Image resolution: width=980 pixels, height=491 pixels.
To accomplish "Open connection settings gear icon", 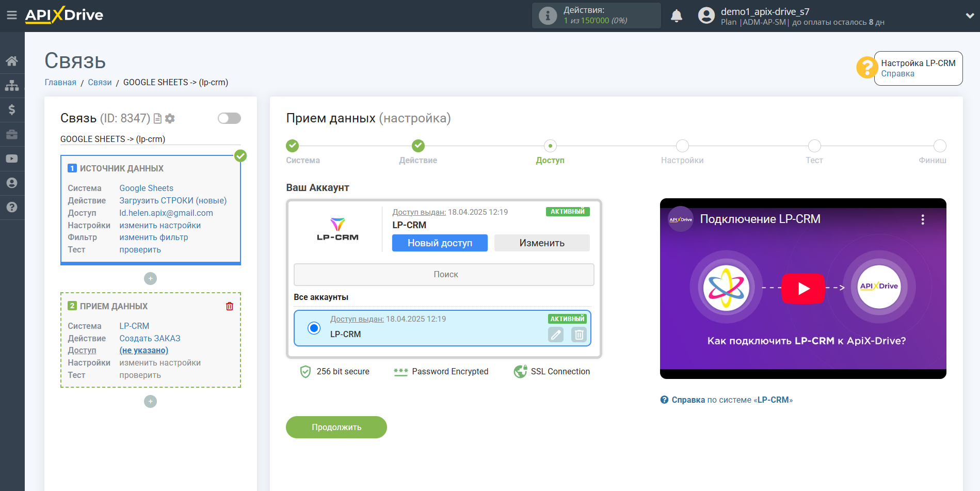I will (x=170, y=119).
